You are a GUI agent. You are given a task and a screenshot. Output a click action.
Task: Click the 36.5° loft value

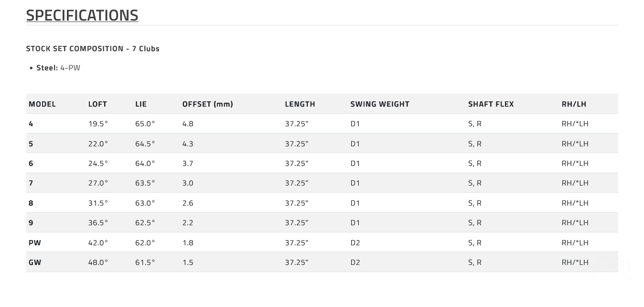click(98, 223)
